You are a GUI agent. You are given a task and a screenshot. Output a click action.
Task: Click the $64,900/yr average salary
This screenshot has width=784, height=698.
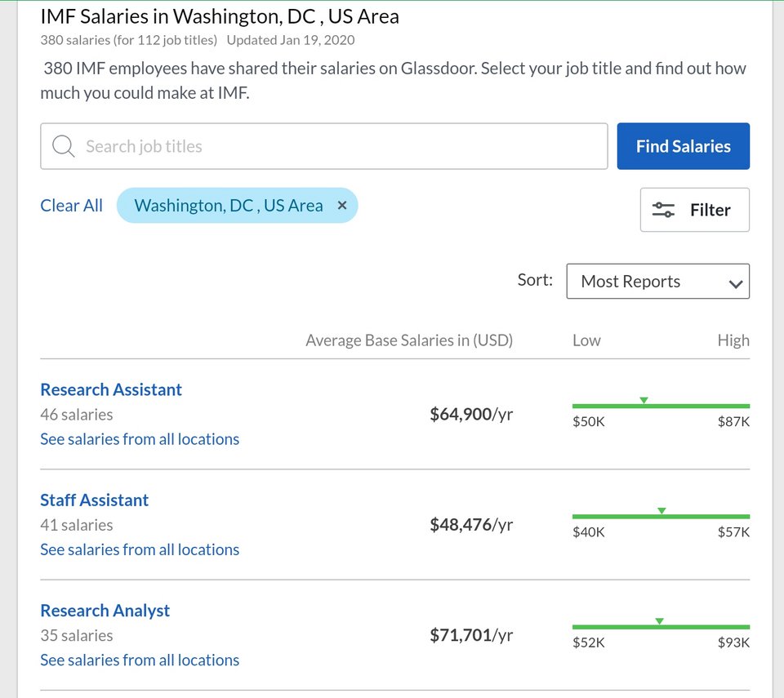(471, 414)
